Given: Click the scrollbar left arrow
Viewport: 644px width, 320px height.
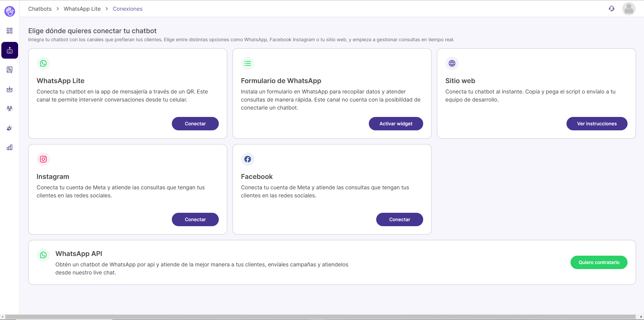Looking at the screenshot, I should click(2, 317).
